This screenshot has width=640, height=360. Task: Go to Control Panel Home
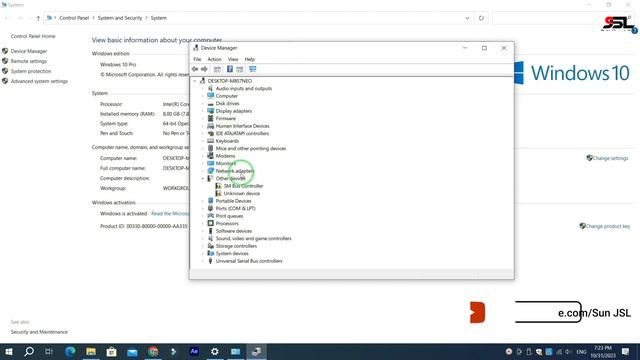[x=33, y=36]
